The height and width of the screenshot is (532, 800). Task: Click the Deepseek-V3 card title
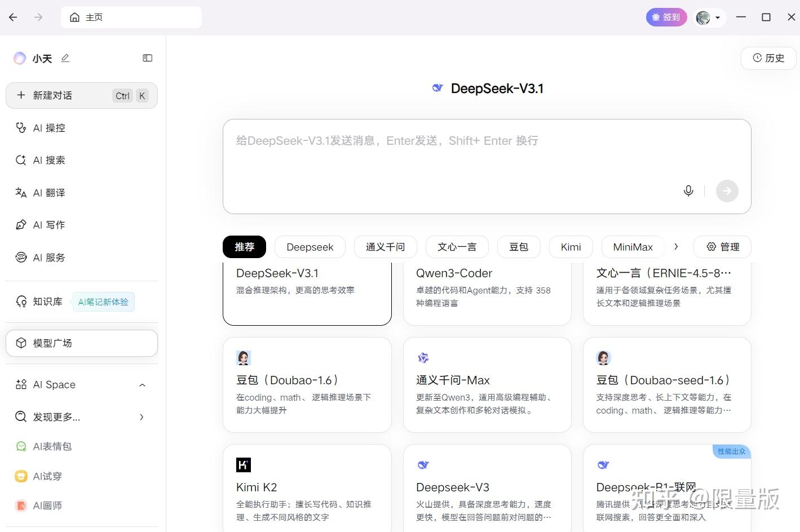[x=453, y=487]
